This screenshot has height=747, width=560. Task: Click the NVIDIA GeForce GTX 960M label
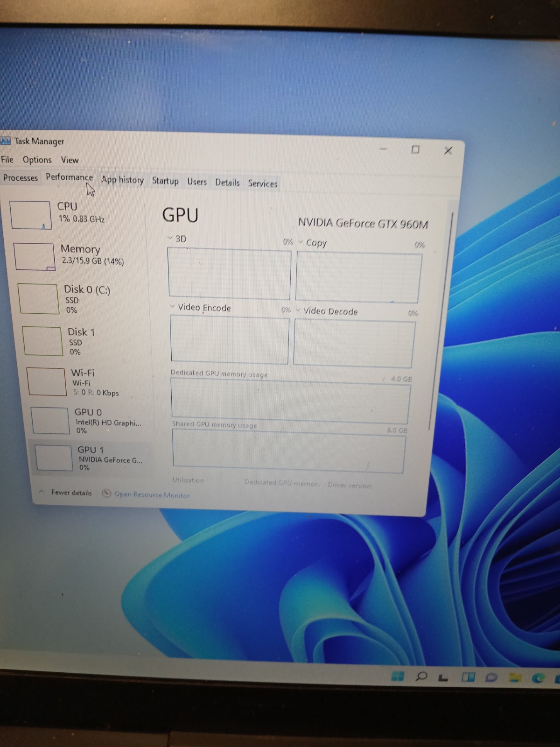tap(363, 224)
